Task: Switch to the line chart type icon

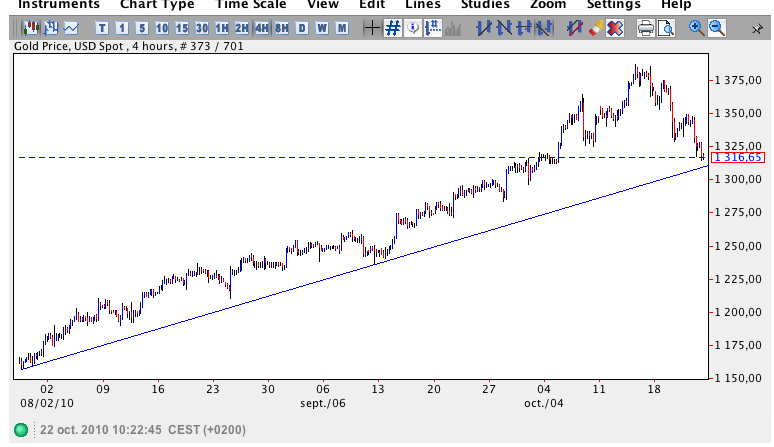Action: point(71,27)
